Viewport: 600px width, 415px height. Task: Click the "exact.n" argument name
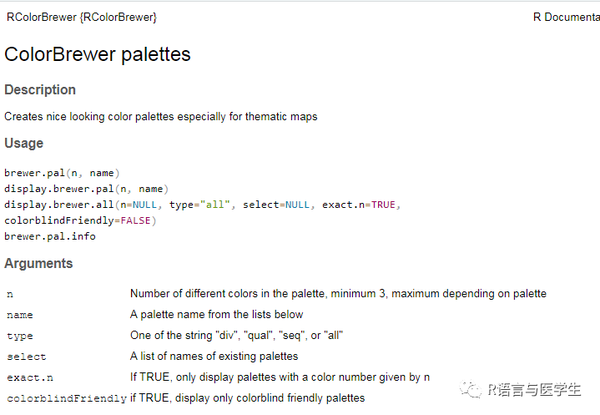pos(29,377)
